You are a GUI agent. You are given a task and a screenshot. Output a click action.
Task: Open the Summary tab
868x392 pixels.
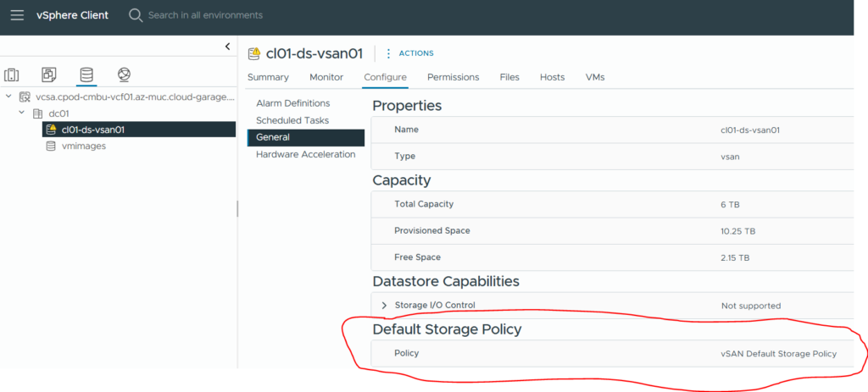pyautogui.click(x=268, y=77)
